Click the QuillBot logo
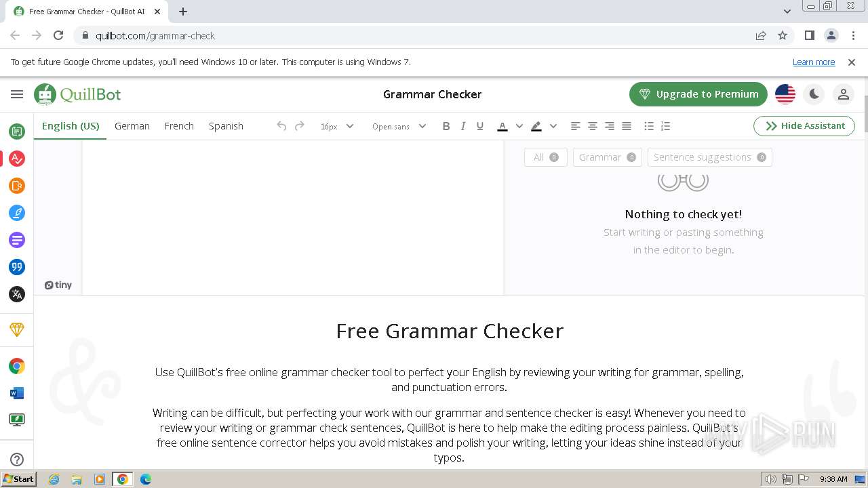868x488 pixels. [77, 94]
